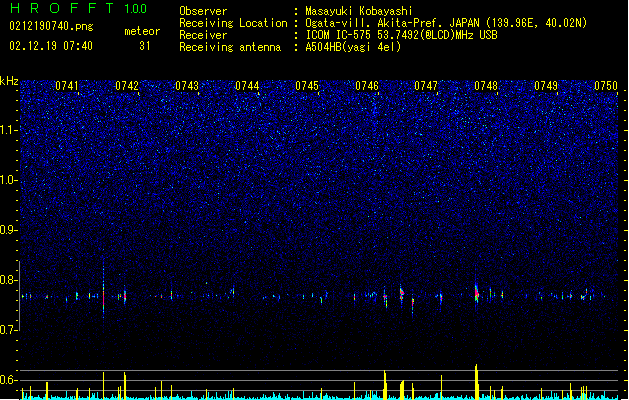The height and width of the screenshot is (400, 629).
Task: Click the 0746 time marker
Action: coord(367,86)
